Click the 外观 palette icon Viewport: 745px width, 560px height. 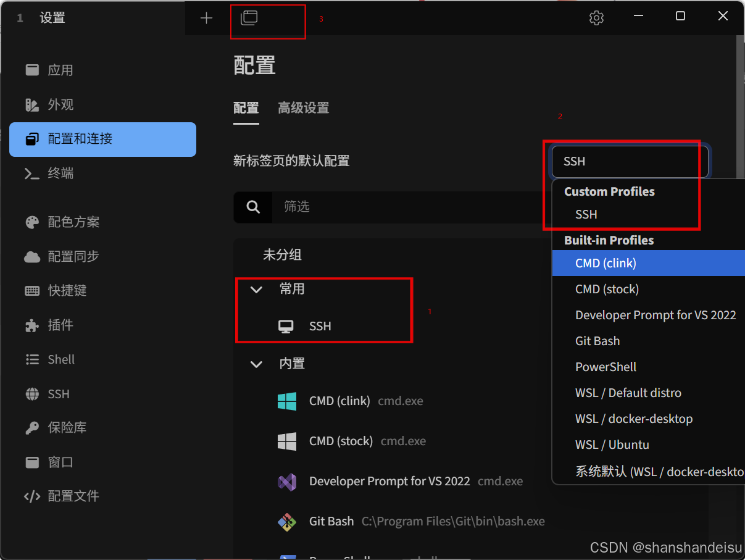(x=32, y=104)
